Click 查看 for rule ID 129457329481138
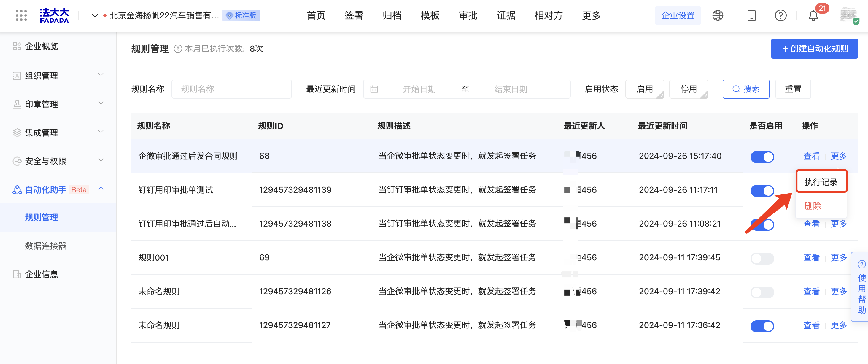 811,224
